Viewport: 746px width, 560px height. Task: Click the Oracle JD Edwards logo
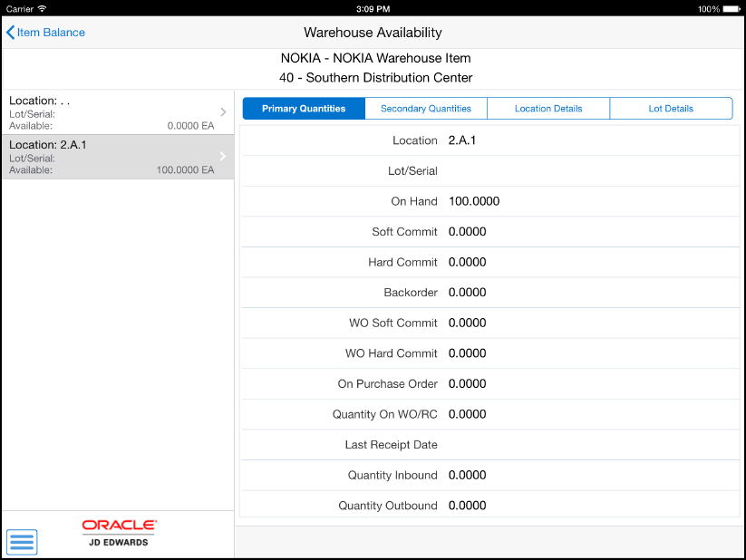(119, 533)
